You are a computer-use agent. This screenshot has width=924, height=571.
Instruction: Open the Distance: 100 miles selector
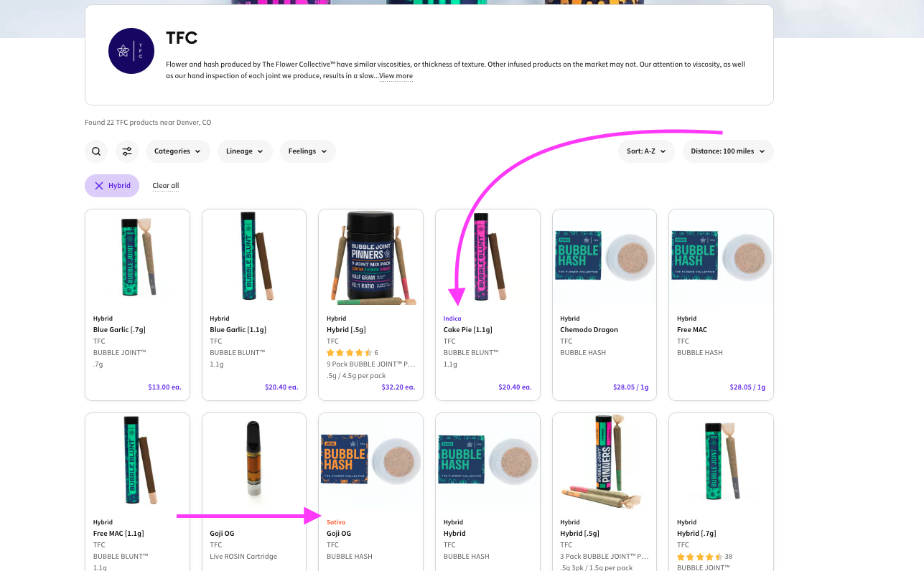[727, 151]
